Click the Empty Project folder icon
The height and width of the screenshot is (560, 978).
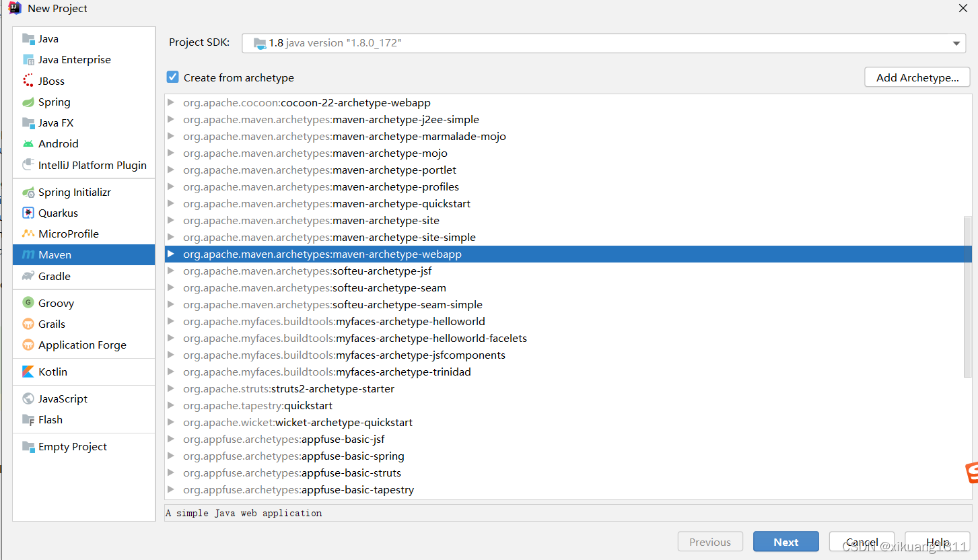[28, 447]
